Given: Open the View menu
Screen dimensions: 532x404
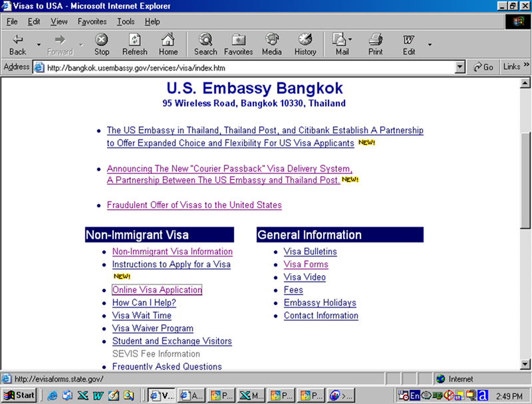Looking at the screenshot, I should point(59,22).
